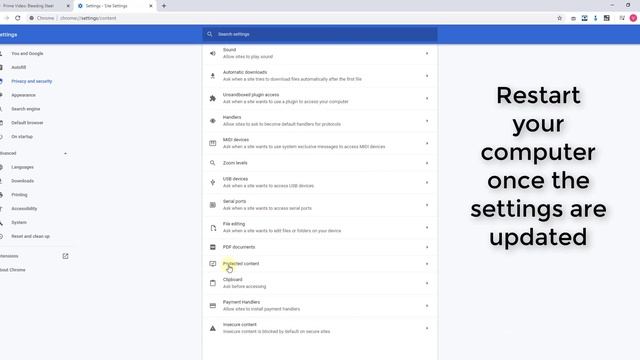Open the Chrome profile avatar
This screenshot has height=360, width=640.
click(x=633, y=18)
